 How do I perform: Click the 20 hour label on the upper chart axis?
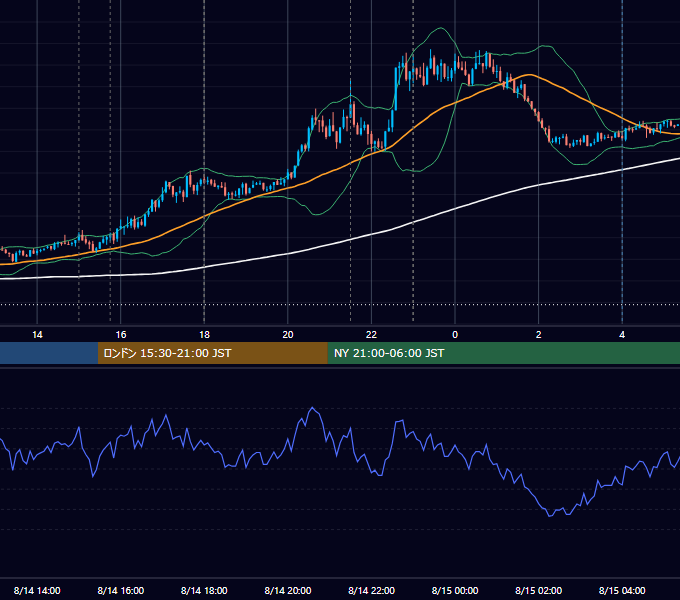tap(288, 335)
